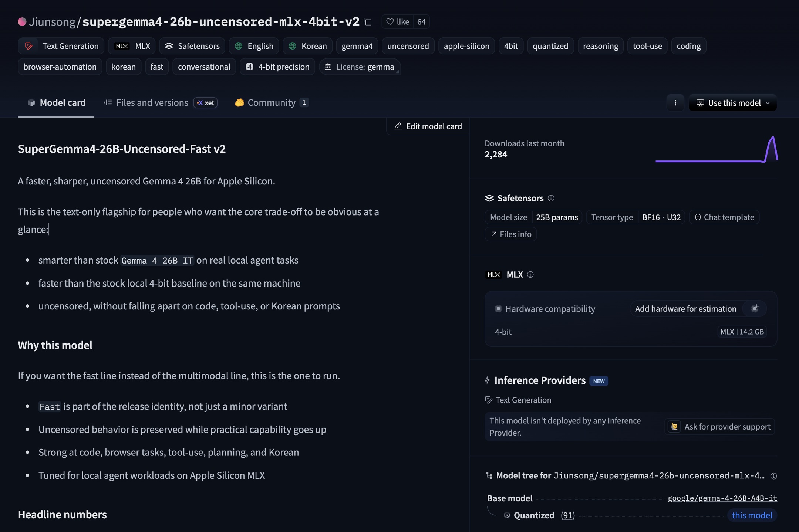Viewport: 799px width, 532px height.
Task: Select the browser-automation tag
Action: (x=60, y=67)
